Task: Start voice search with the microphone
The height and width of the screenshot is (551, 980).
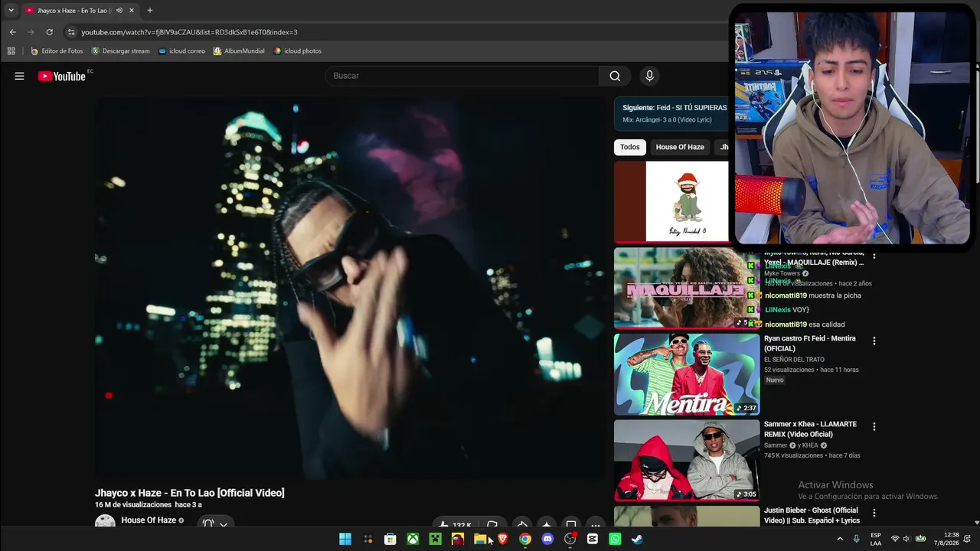Action: tap(649, 76)
